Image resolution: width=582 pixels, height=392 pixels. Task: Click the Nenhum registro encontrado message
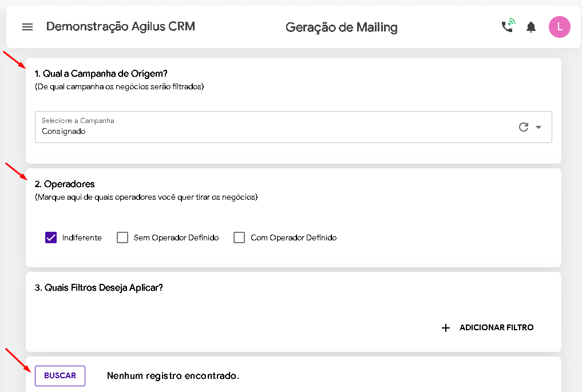coord(173,375)
